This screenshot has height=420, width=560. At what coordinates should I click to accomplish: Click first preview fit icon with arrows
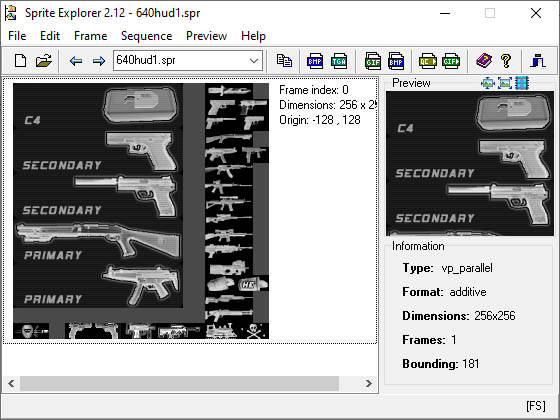tap(488, 83)
